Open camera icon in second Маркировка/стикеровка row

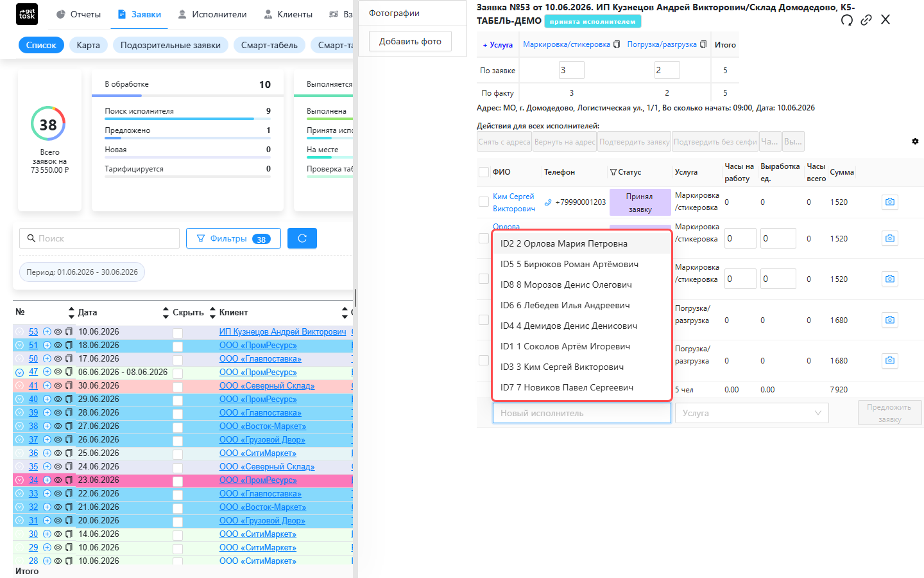pos(890,238)
